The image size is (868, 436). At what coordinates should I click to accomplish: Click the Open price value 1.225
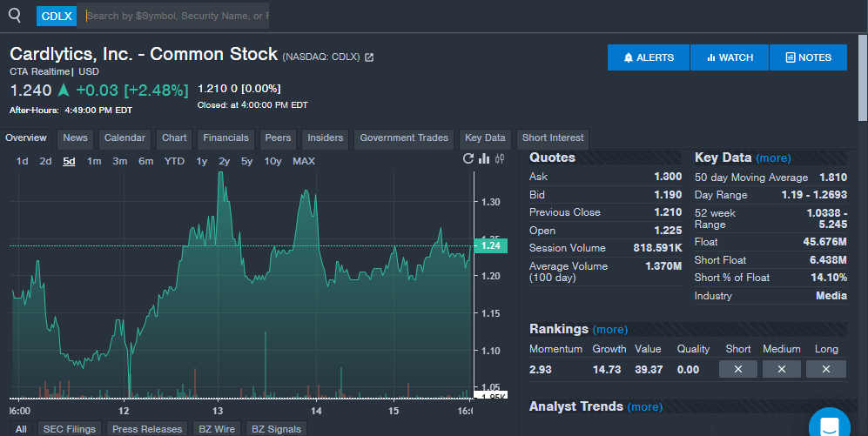click(x=668, y=231)
